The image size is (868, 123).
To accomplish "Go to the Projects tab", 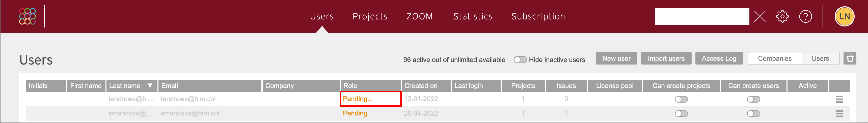I will pyautogui.click(x=370, y=17).
